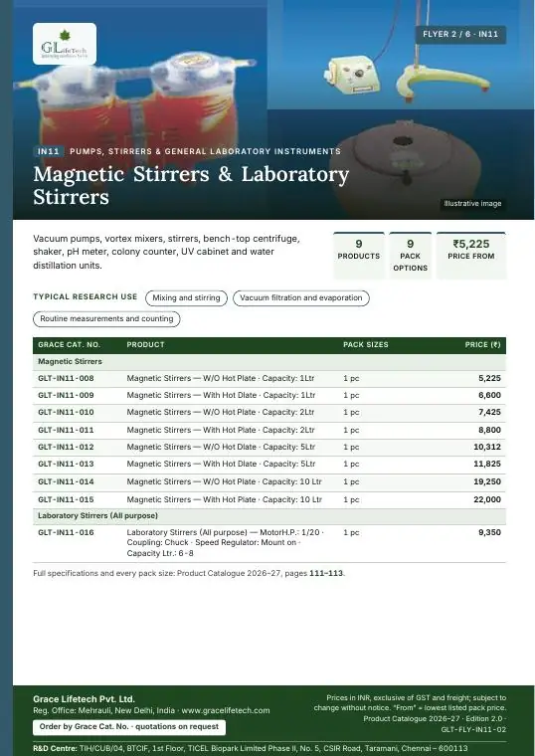Click the 'Mixing and stirring' pill
The image size is (535, 756).
pyautogui.click(x=186, y=298)
